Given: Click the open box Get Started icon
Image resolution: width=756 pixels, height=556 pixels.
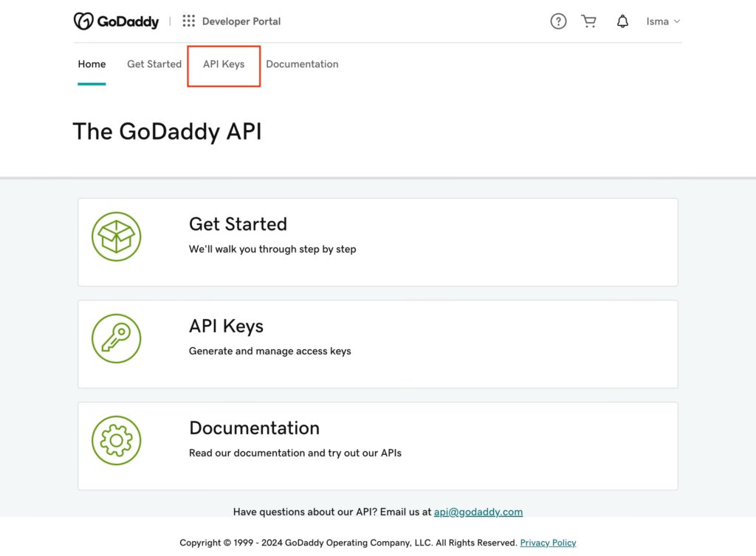Looking at the screenshot, I should (116, 236).
